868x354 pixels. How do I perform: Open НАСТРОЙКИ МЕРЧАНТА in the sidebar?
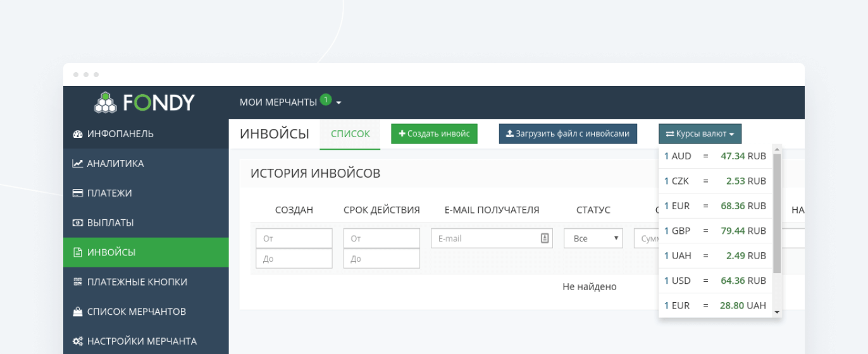(x=146, y=341)
